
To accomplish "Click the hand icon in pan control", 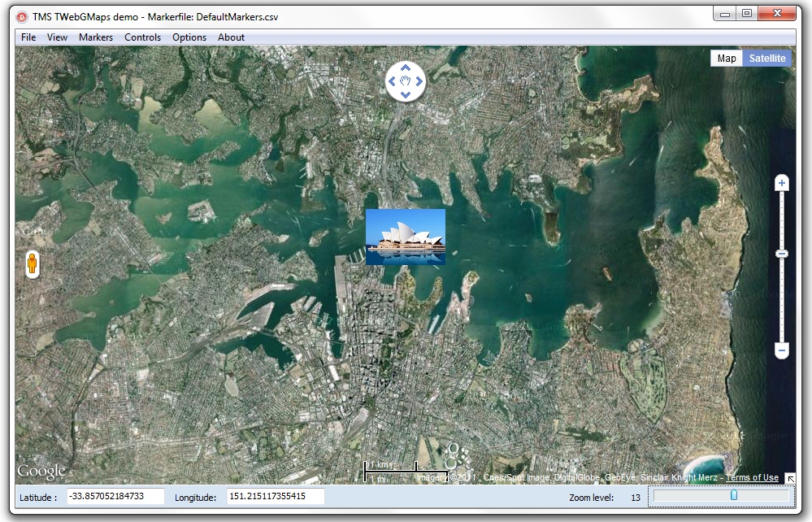I will 406,81.
